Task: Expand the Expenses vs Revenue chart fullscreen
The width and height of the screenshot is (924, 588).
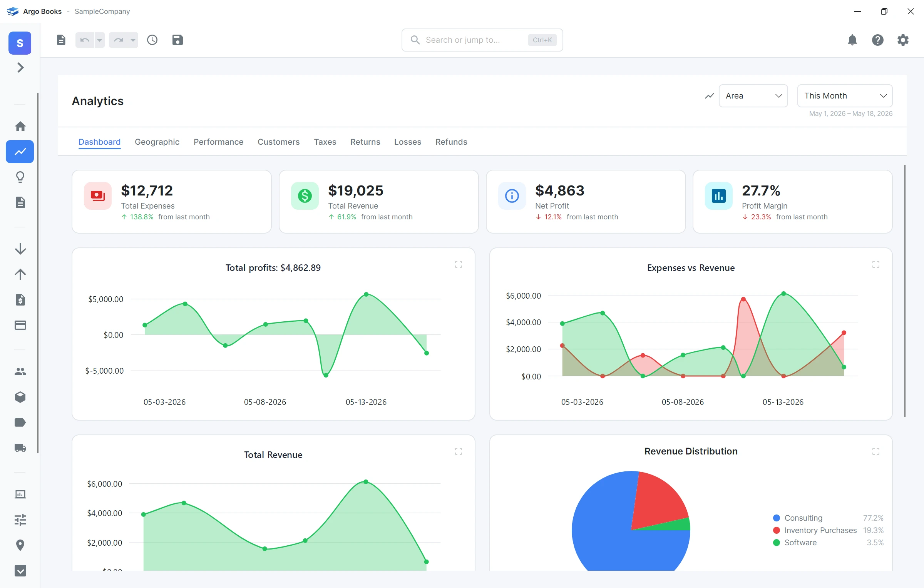Action: 876,264
